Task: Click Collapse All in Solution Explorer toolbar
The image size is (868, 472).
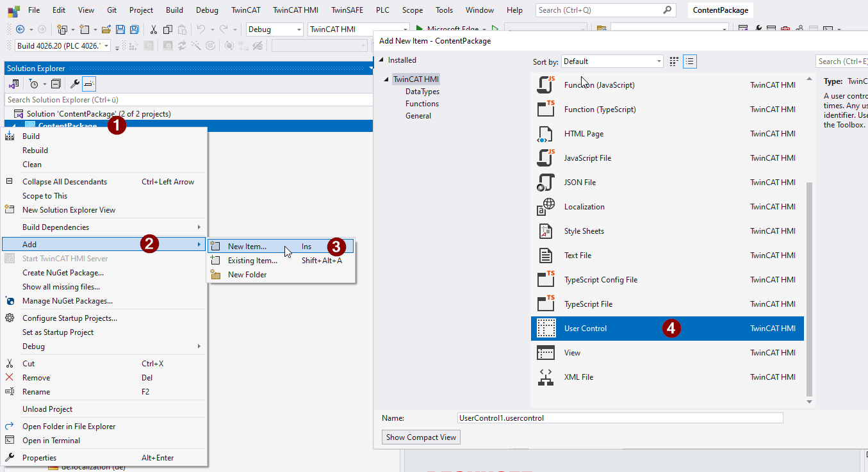Action: pyautogui.click(x=56, y=84)
